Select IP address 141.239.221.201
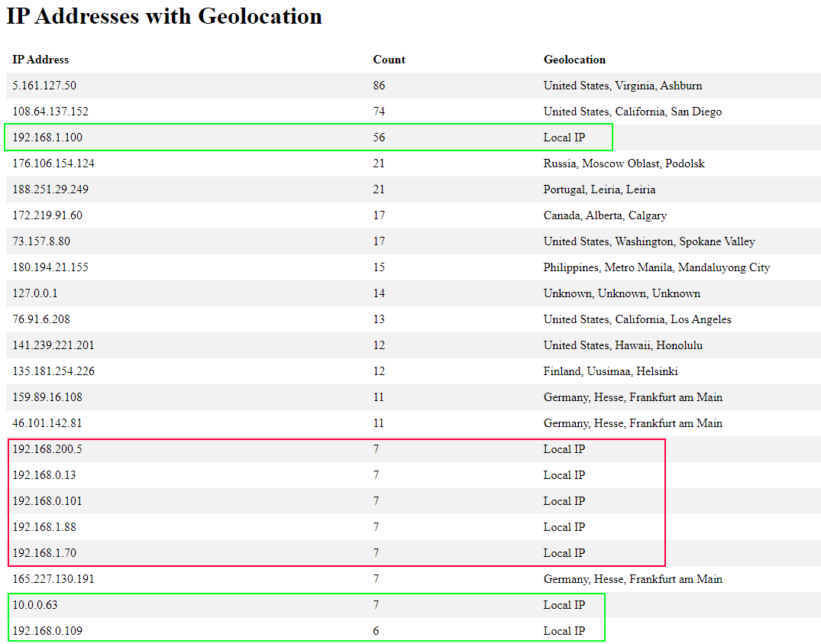 (53, 345)
